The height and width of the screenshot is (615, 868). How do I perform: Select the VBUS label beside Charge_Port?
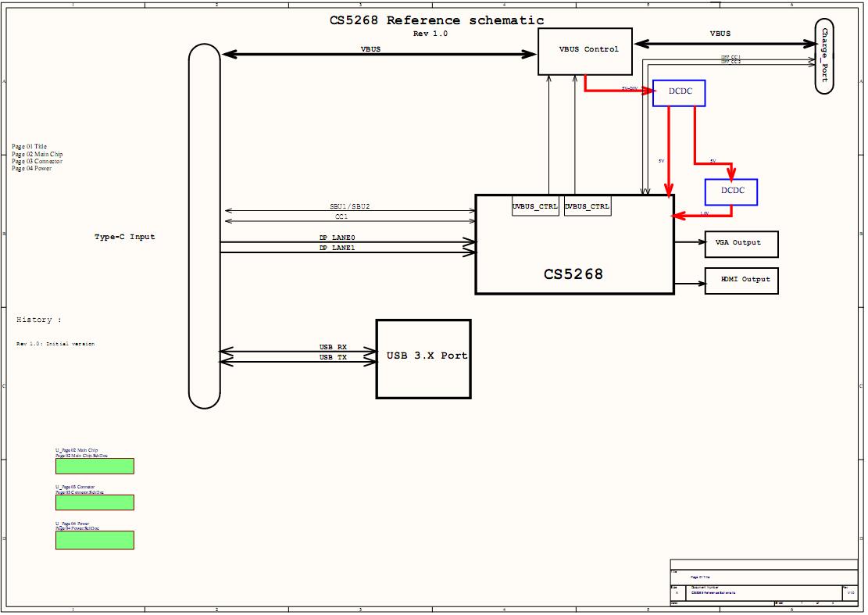point(720,34)
